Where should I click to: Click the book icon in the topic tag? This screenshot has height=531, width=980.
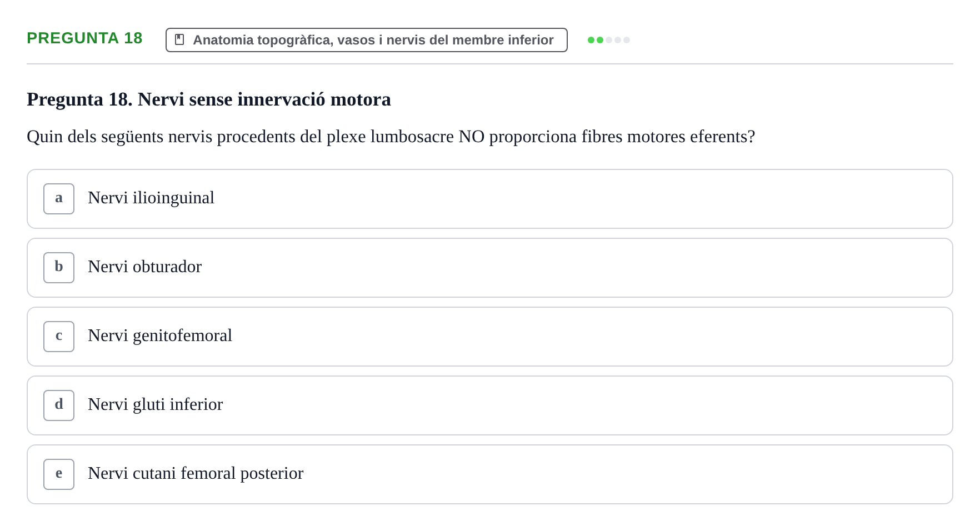pyautogui.click(x=179, y=39)
